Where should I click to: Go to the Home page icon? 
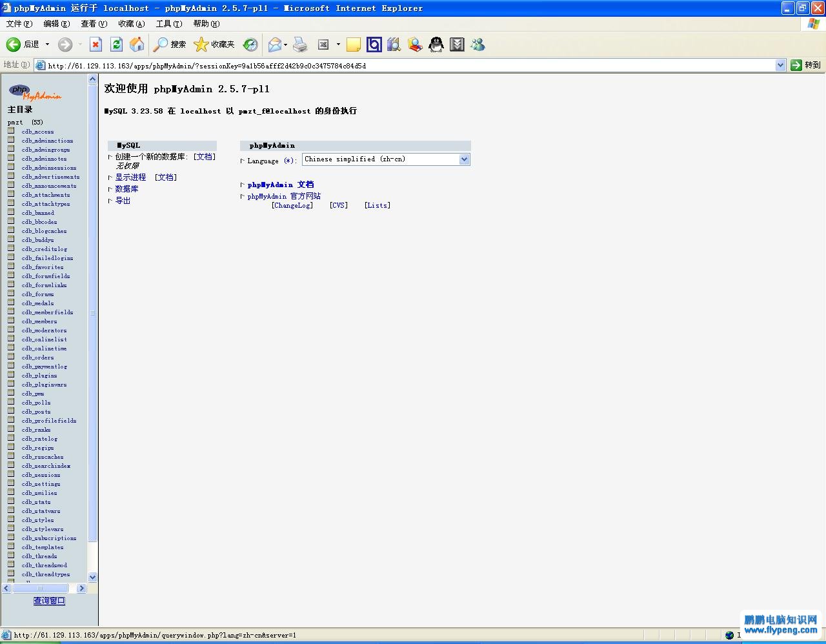[x=137, y=45]
